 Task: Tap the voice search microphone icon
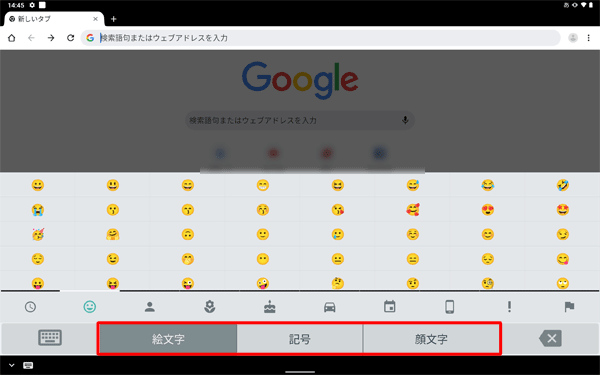pyautogui.click(x=405, y=121)
